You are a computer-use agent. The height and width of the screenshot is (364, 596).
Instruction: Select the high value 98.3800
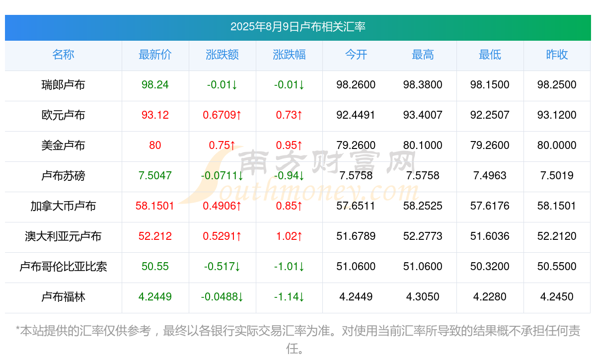[x=423, y=85]
